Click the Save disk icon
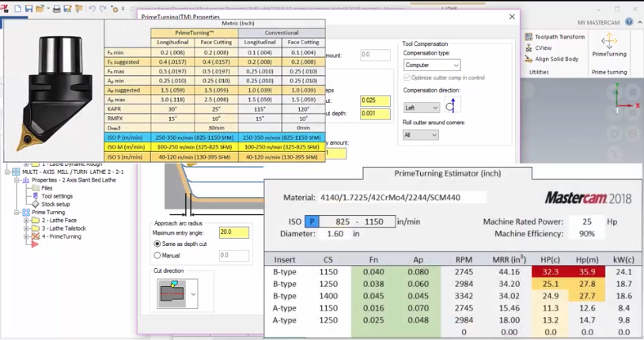The height and width of the screenshot is (340, 644). click(28, 8)
